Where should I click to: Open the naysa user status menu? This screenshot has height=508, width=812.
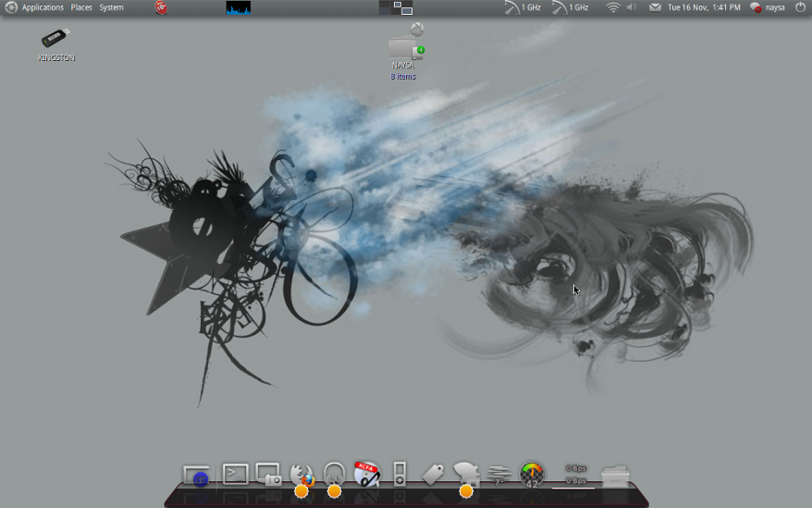pos(768,7)
